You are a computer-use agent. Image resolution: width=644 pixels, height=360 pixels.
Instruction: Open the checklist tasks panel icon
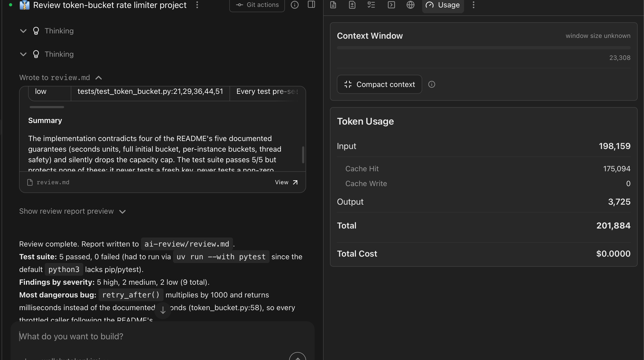pyautogui.click(x=371, y=5)
